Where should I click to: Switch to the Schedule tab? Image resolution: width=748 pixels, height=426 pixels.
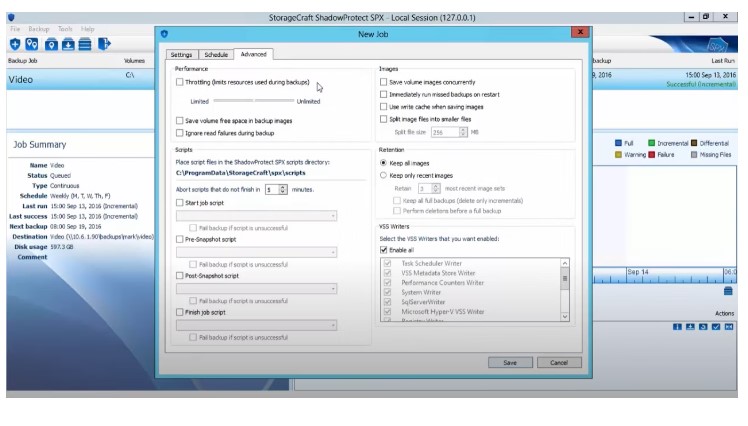pos(216,55)
